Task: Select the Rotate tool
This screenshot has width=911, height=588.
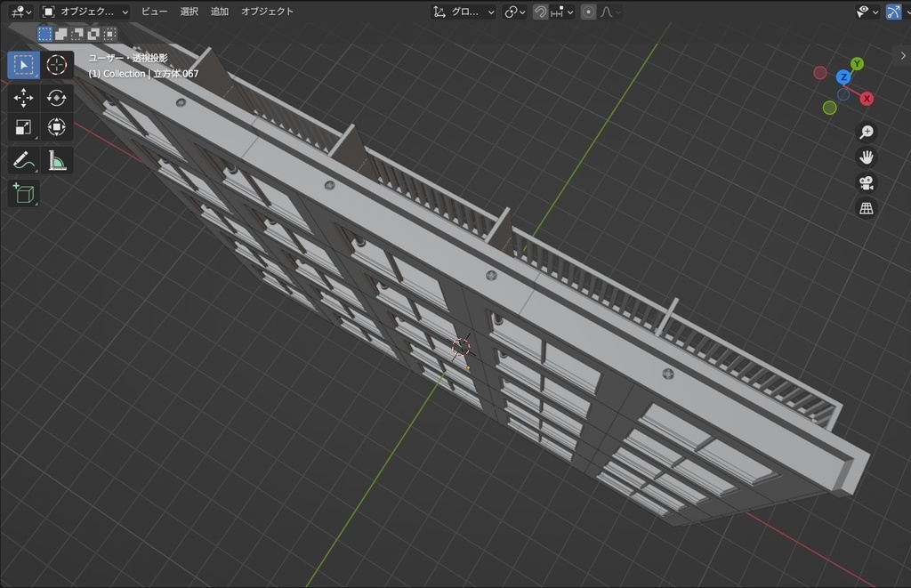Action: [x=56, y=98]
